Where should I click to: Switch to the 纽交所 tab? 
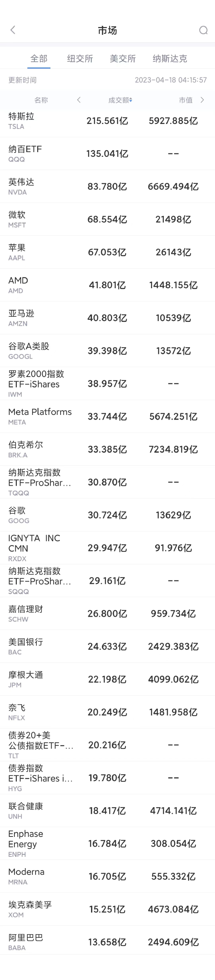[x=80, y=59]
